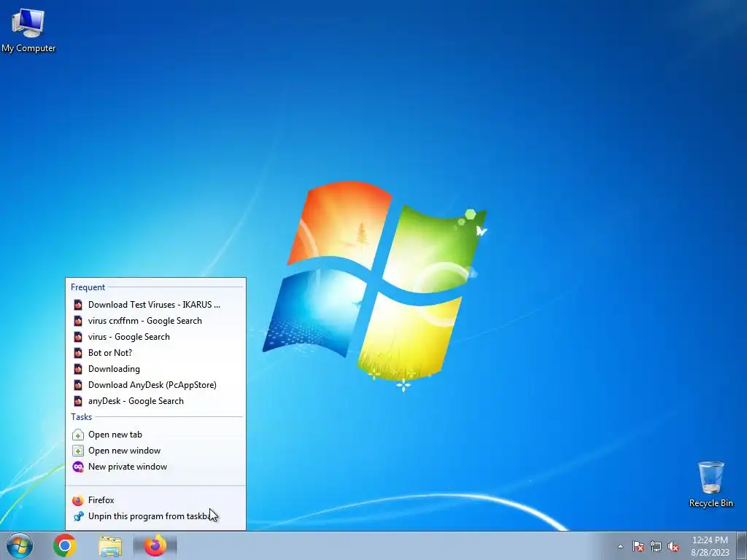747x560 pixels.
Task: Click the Firefox taskbar icon
Action: (x=155, y=545)
